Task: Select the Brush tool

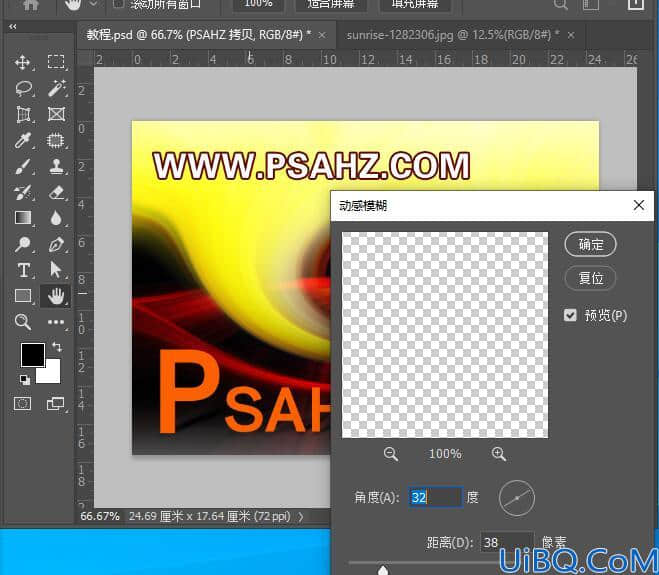Action: (x=23, y=166)
